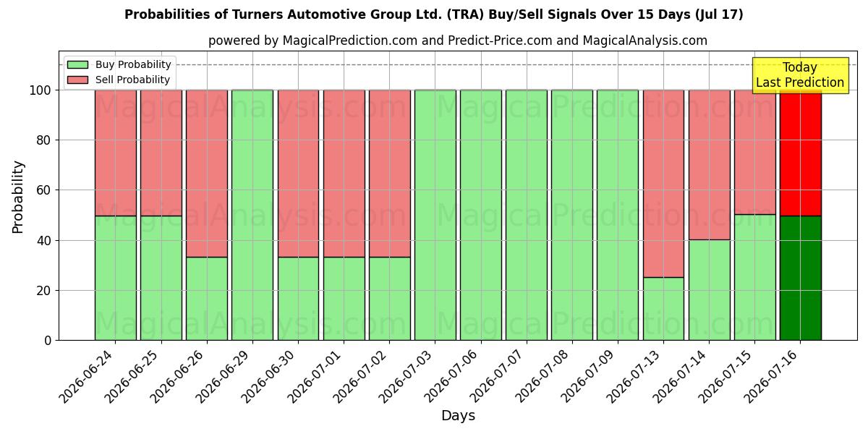868x434 pixels.
Task: Click the 2026-07-15 date label
Action: pos(727,375)
